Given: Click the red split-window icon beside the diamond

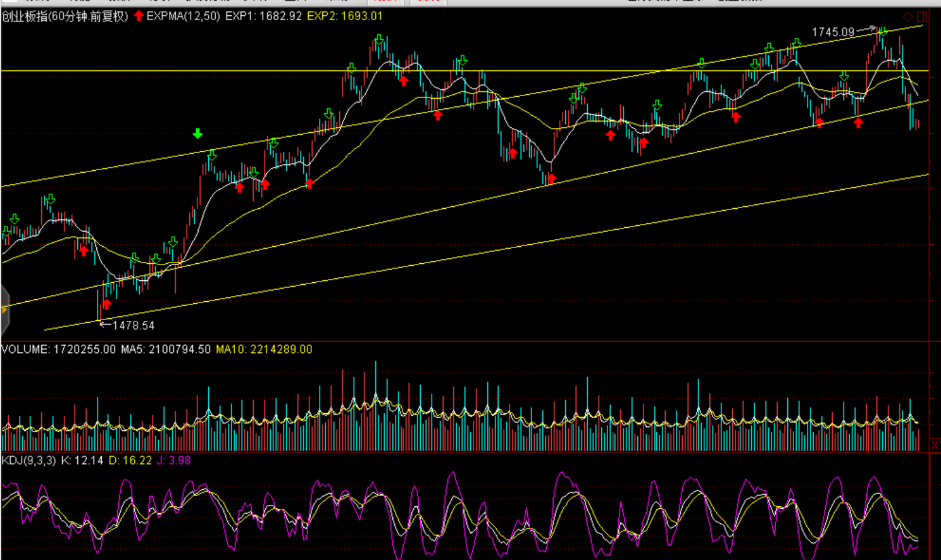Looking at the screenshot, I should tap(922, 16).
